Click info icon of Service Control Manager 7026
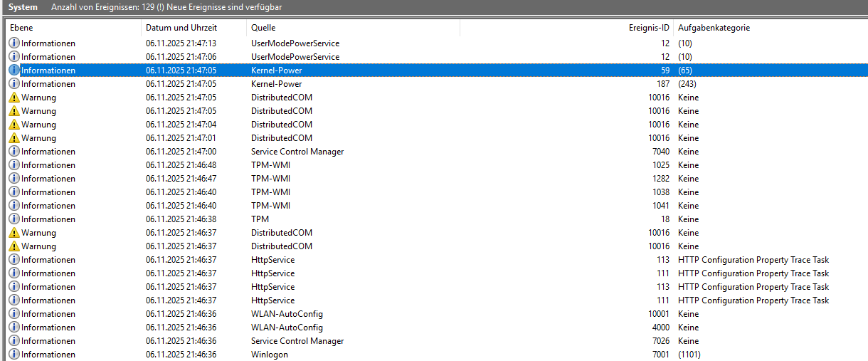Screen dimensions: 868x361 point(14,341)
